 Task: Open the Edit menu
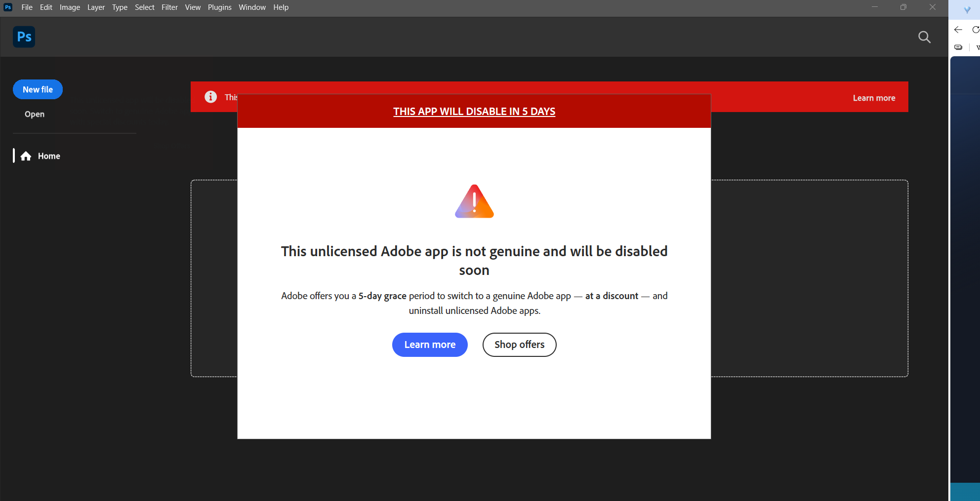click(x=46, y=7)
